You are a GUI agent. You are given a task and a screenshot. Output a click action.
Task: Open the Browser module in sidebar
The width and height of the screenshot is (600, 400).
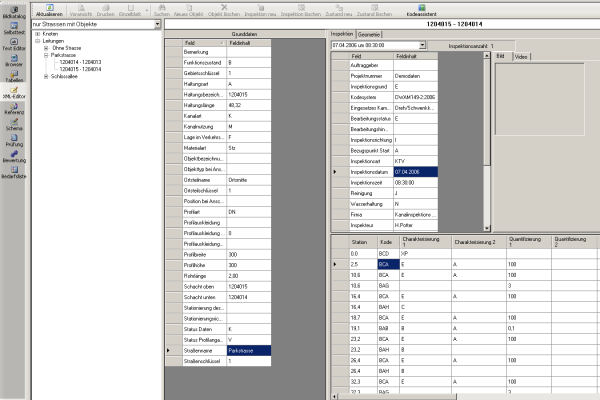pyautogui.click(x=14, y=62)
